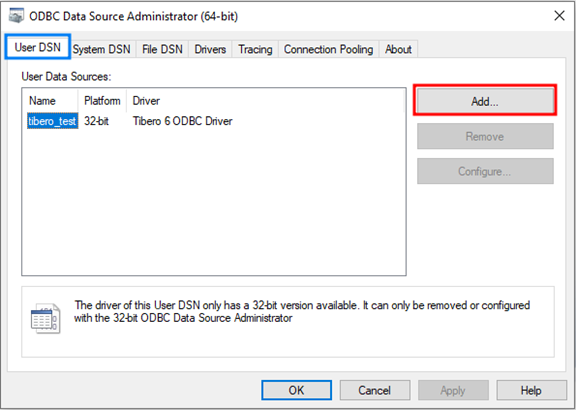Go to the Tracing tab
The width and height of the screenshot is (576, 410).
tap(255, 49)
